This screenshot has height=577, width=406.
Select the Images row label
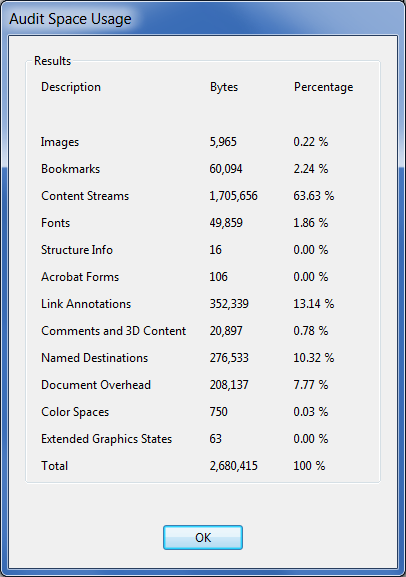coord(60,142)
